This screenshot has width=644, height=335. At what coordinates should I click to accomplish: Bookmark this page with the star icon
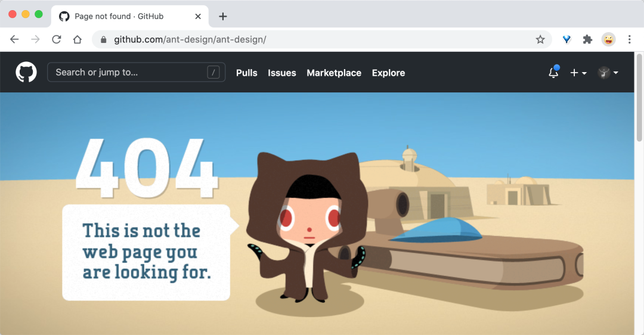pos(540,39)
